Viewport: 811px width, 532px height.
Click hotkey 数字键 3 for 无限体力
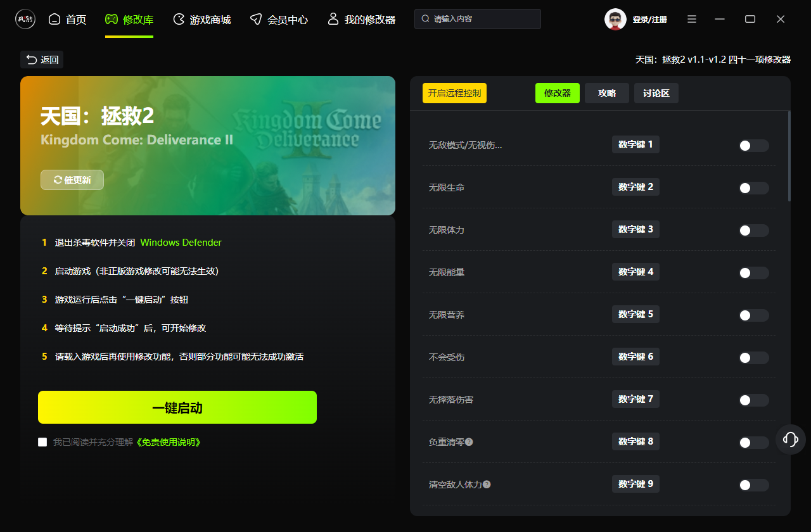coord(635,229)
